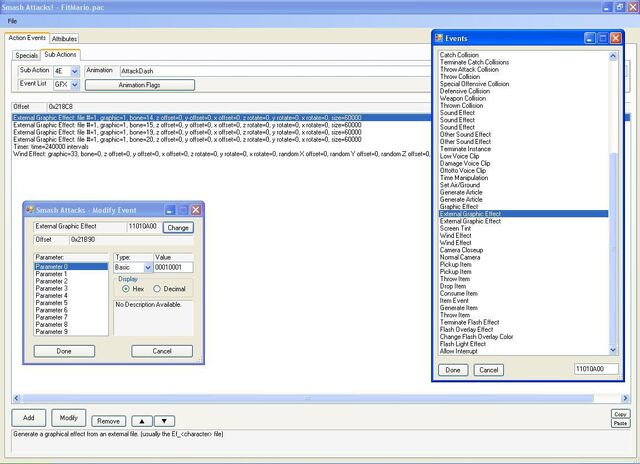640x464 pixels.
Task: Click the Add button
Action: pos(29,418)
